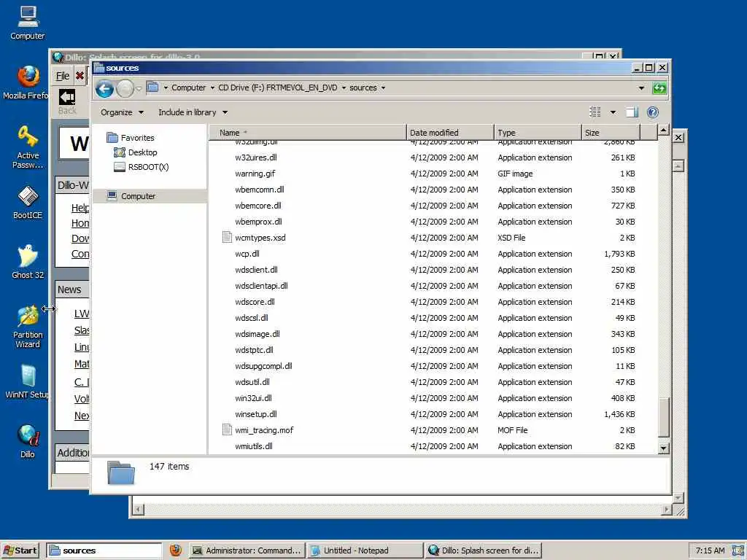Viewport: 747px width, 560px height.
Task: Open the address bar history dropdown
Action: tap(641, 88)
